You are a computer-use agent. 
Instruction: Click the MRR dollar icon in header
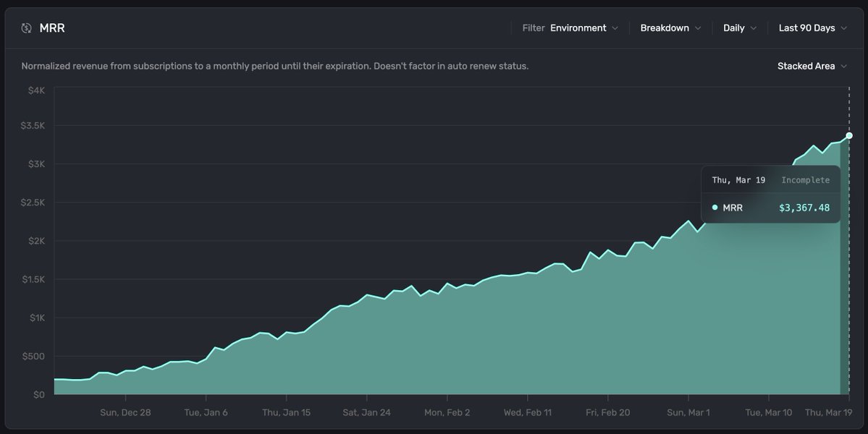(x=26, y=28)
